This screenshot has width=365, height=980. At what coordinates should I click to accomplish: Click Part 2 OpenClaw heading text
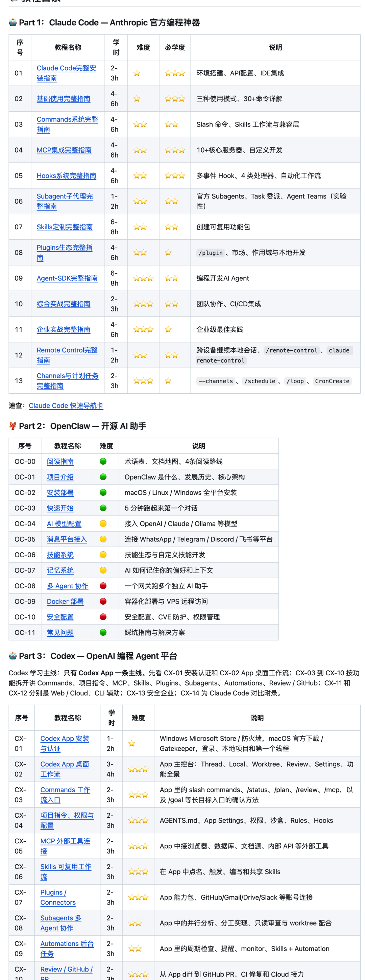point(82,426)
